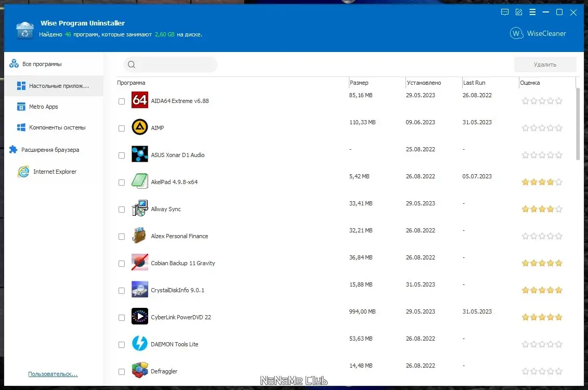Screen dimensions: 588x390
Task: Check the Cobian Backup 11 Gravity checkbox
Action: click(x=122, y=263)
